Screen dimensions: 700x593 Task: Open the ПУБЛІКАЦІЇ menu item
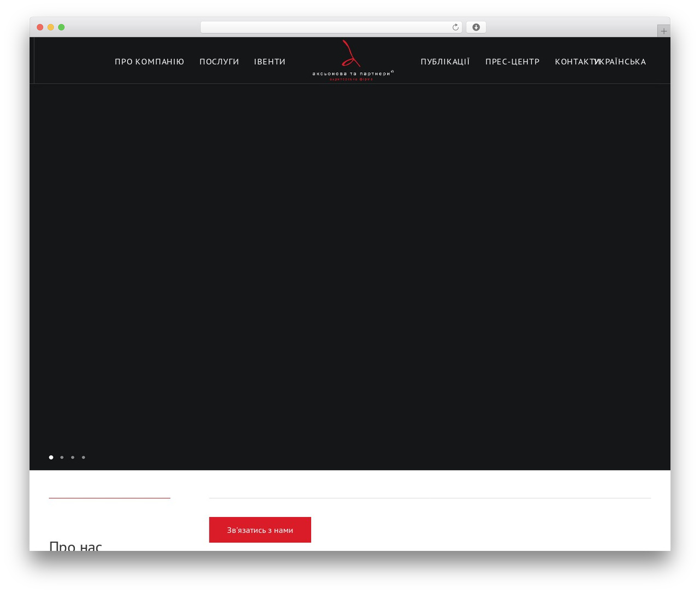click(445, 62)
